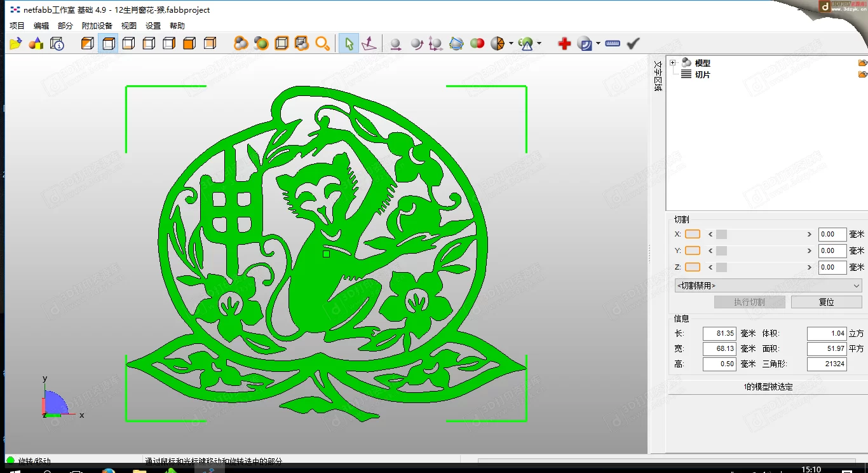Open the 帮助 menu
The width and height of the screenshot is (868, 473).
pos(177,26)
